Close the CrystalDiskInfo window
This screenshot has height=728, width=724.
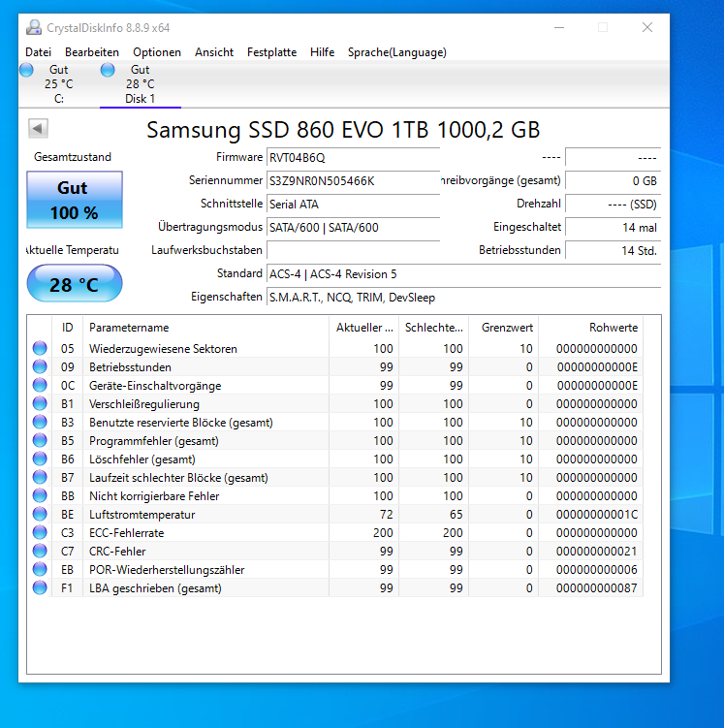click(647, 27)
